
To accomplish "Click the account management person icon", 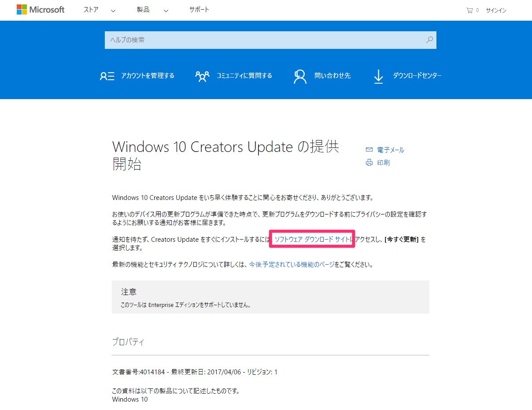I will (107, 76).
